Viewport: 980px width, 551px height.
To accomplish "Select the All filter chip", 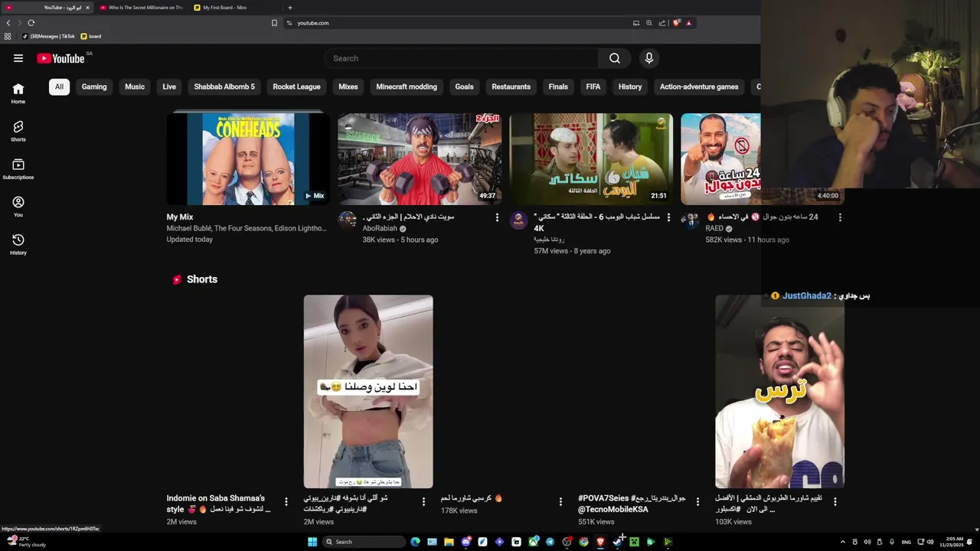I will 59,86.
